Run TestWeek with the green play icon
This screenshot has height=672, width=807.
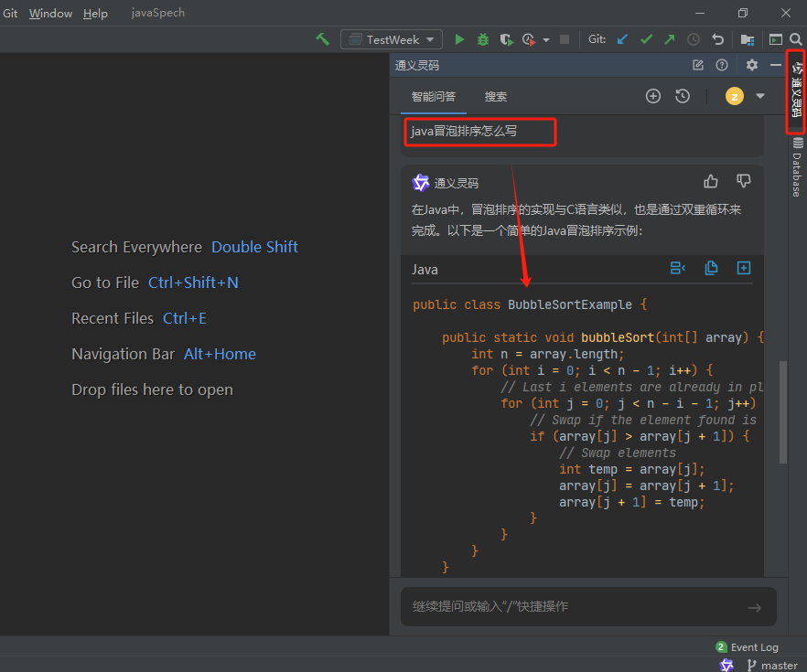(x=459, y=39)
